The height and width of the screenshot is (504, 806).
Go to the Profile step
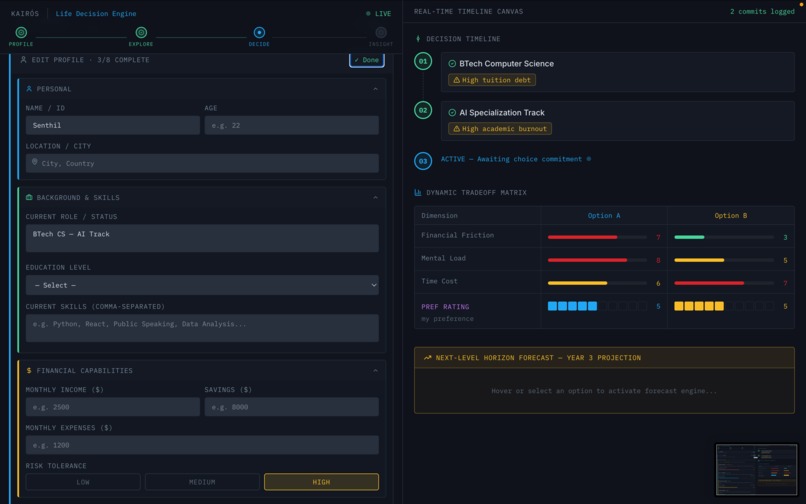click(x=21, y=37)
